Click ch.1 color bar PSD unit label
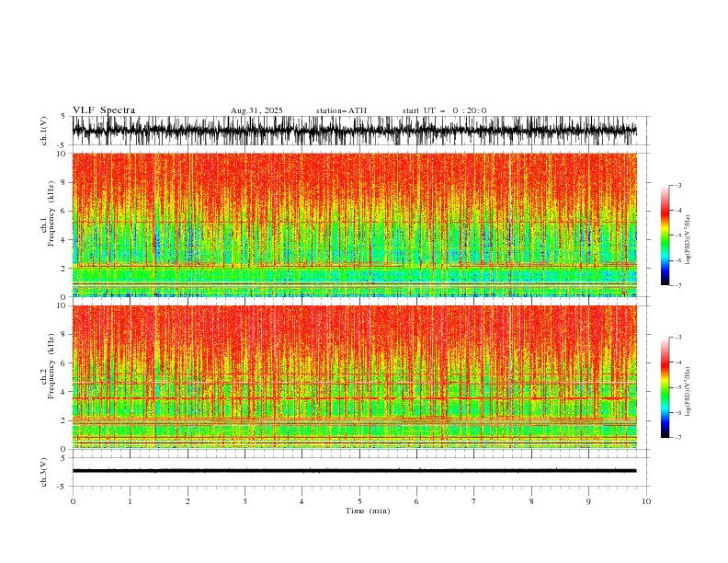Screen dimensions: 728x563 (x=688, y=240)
